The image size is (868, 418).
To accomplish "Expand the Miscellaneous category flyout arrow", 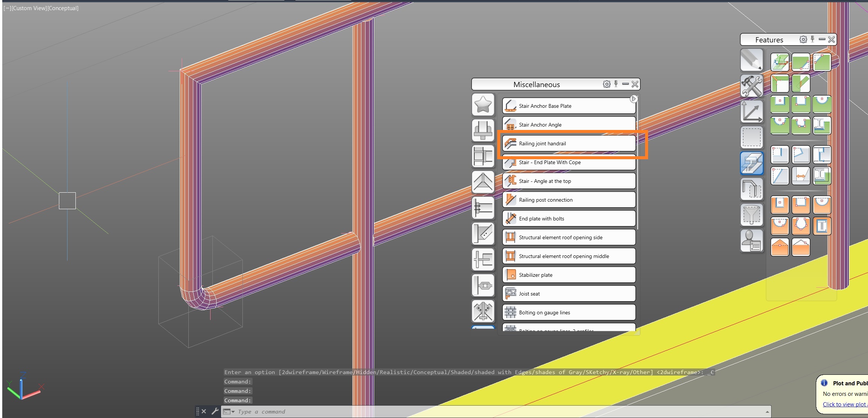I will click(x=634, y=99).
